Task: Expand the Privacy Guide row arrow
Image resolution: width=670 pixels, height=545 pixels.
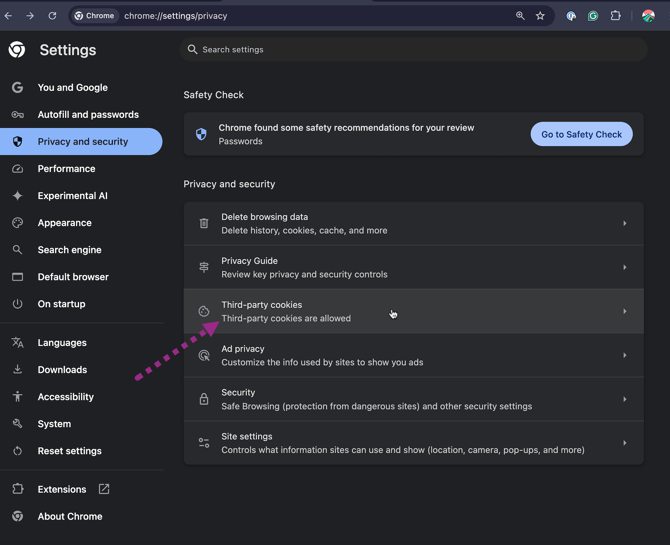Action: [625, 268]
